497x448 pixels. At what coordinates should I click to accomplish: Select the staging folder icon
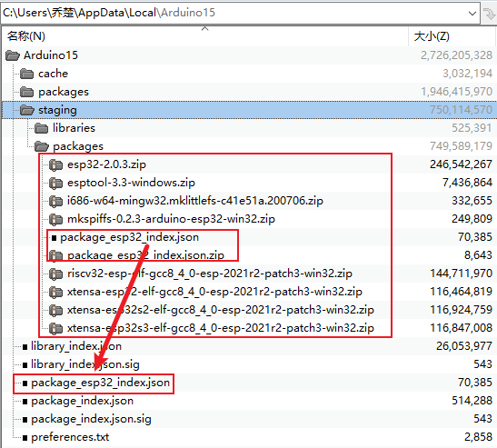27,110
